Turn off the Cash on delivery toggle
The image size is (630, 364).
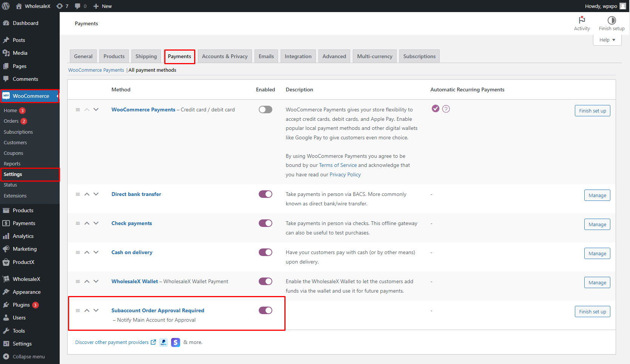pos(266,252)
